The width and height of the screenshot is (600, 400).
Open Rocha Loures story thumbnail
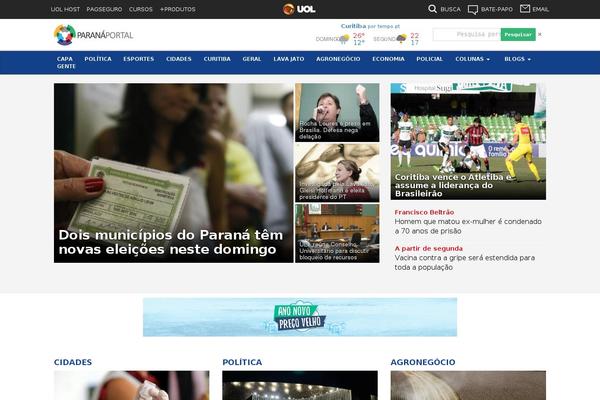[x=337, y=113]
